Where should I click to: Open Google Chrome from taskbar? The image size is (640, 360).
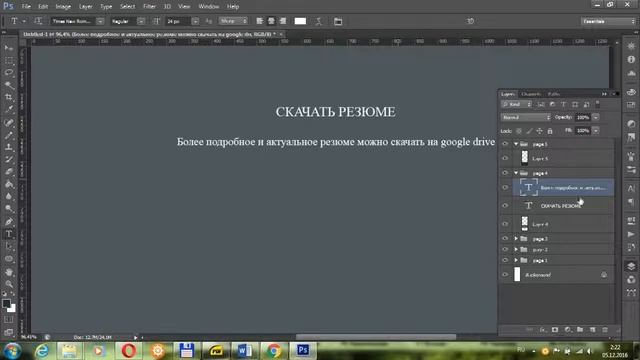coord(273,351)
